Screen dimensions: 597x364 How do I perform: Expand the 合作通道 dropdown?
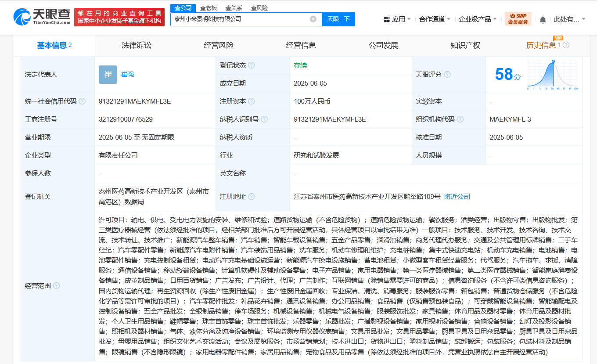435,19
